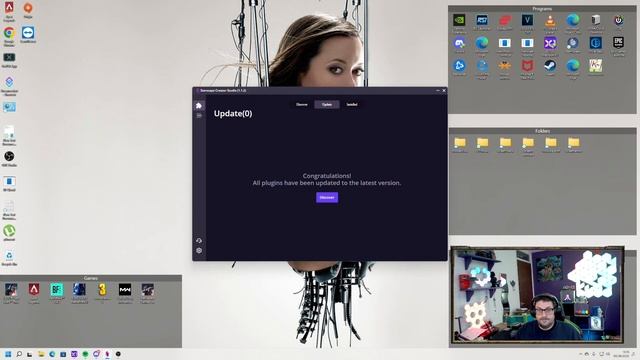Open the Recycle Bin on desktop

(x=9, y=258)
